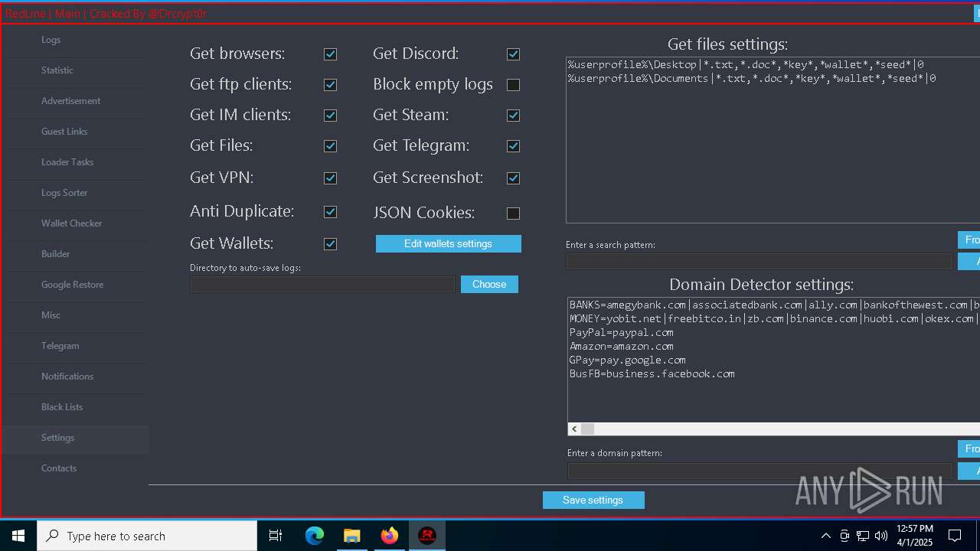Select Settings in the sidebar
The height and width of the screenshot is (551, 980).
coord(75,438)
